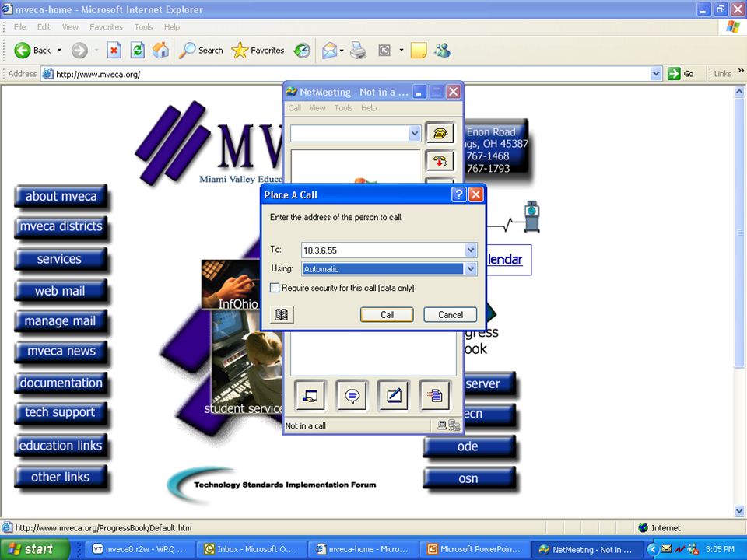Click the Print icon in IE toolbar

tap(358, 50)
